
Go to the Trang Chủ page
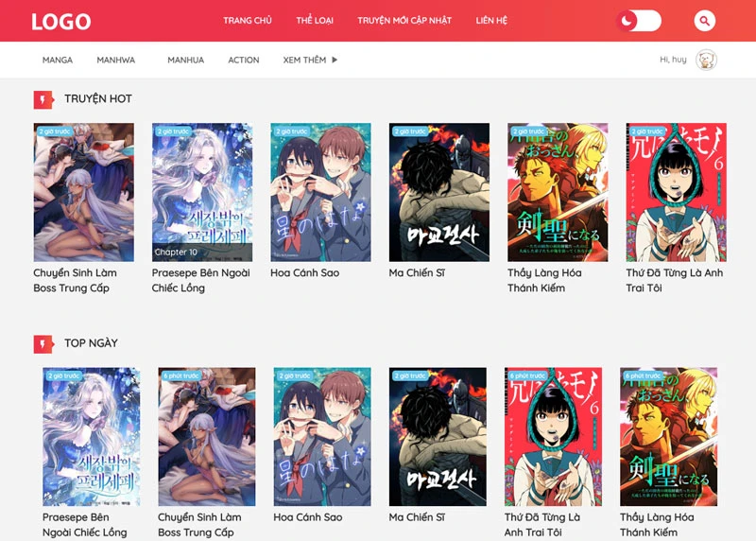coord(248,21)
